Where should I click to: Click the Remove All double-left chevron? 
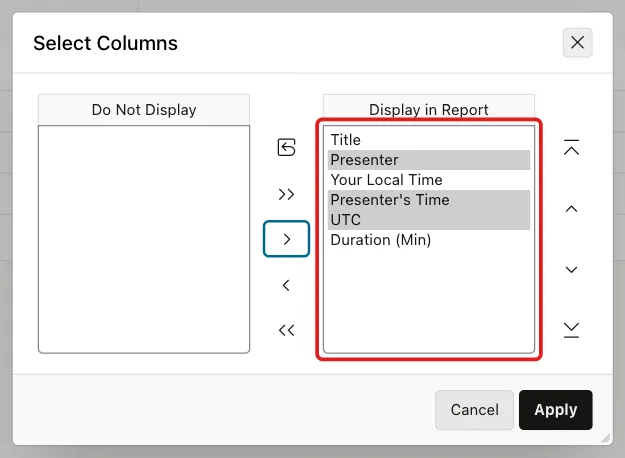[286, 330]
